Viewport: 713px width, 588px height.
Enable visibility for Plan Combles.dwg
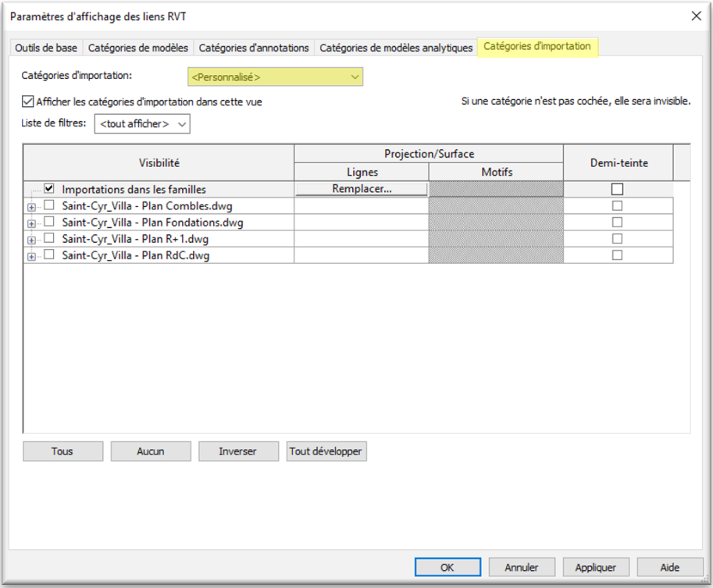click(49, 205)
